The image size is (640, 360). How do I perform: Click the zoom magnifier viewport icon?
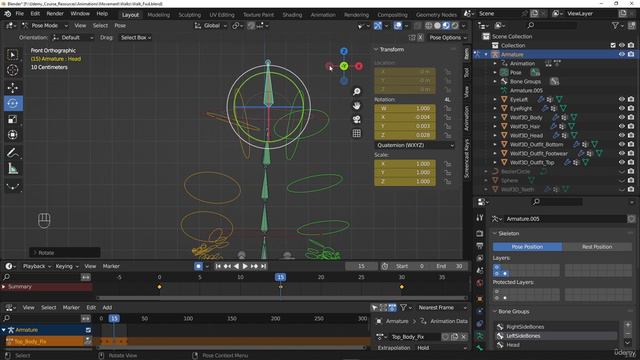(x=357, y=91)
